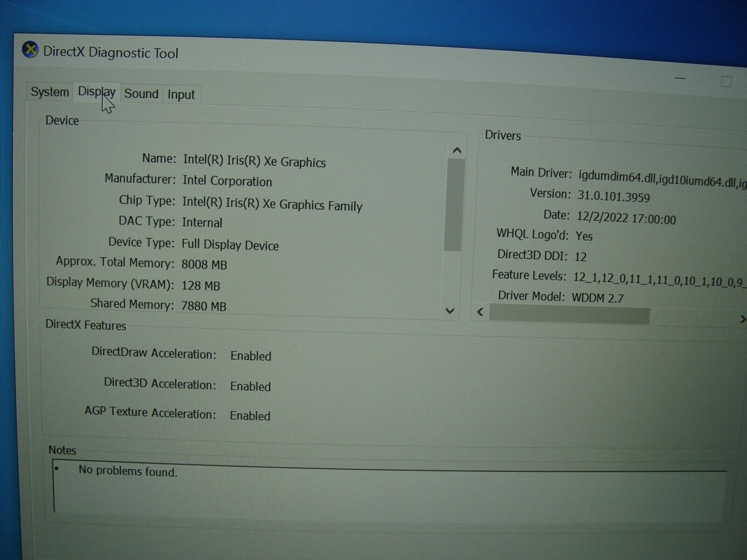Viewport: 747px width, 560px height.
Task: Click AGP Texture Acceleration 'Enabled' status
Action: 250,416
